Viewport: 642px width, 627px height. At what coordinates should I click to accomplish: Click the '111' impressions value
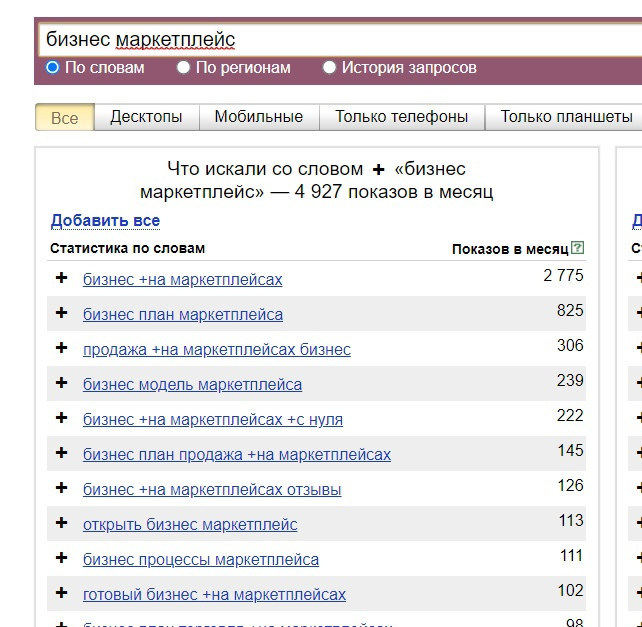tap(571, 556)
